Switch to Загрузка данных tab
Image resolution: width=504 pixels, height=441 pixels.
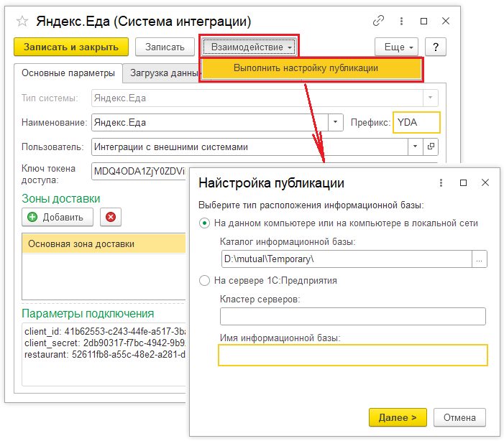pos(162,73)
